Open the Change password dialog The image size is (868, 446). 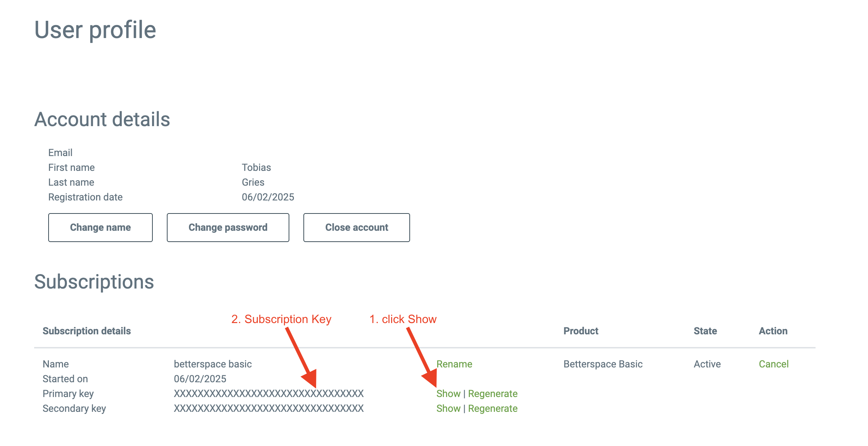[x=228, y=228]
